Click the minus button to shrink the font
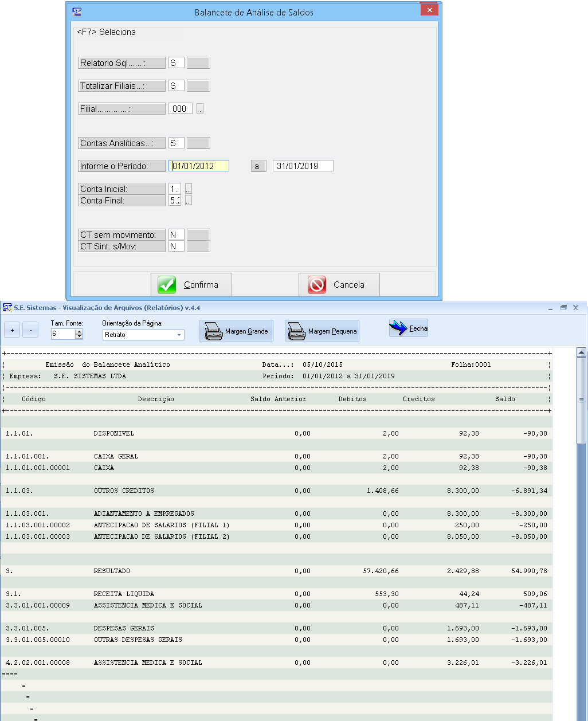The image size is (588, 721). 31,330
